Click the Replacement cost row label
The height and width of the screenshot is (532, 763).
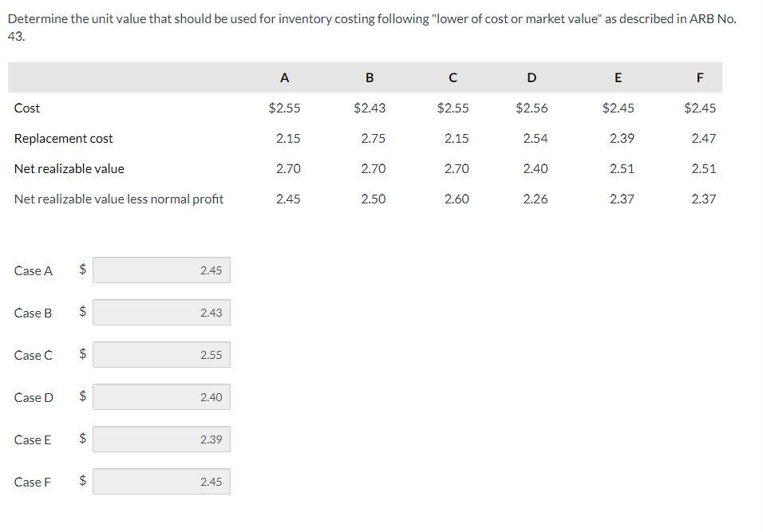[64, 138]
